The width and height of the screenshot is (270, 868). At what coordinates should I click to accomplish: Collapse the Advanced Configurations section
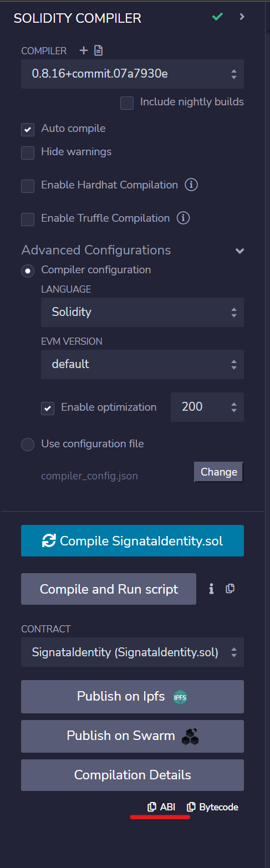[x=240, y=251]
